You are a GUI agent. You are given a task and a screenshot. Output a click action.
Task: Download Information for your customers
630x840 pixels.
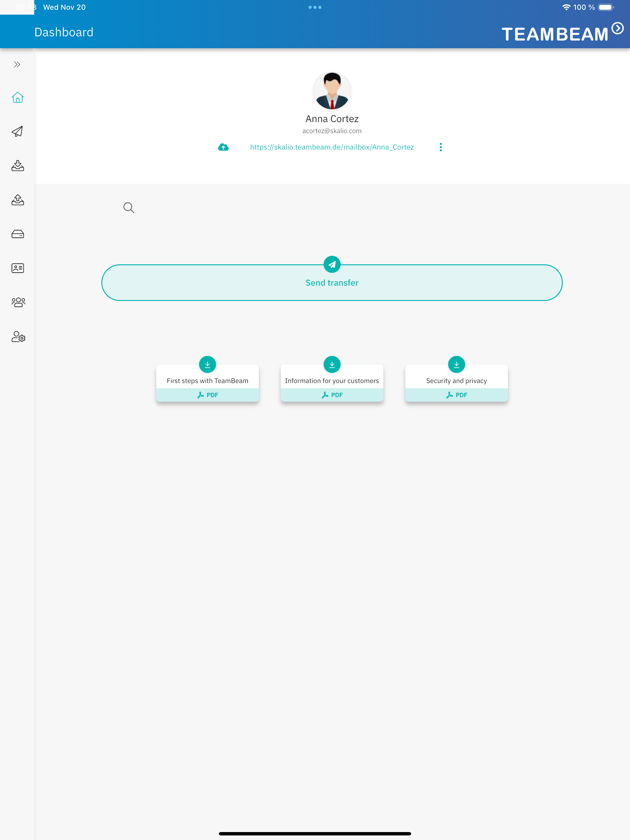click(x=332, y=364)
